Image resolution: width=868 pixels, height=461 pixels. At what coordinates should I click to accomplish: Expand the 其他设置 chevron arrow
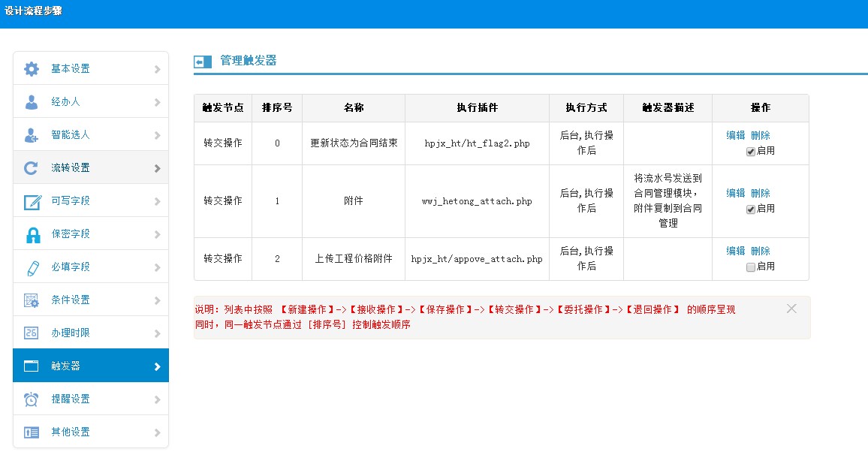tap(157, 432)
